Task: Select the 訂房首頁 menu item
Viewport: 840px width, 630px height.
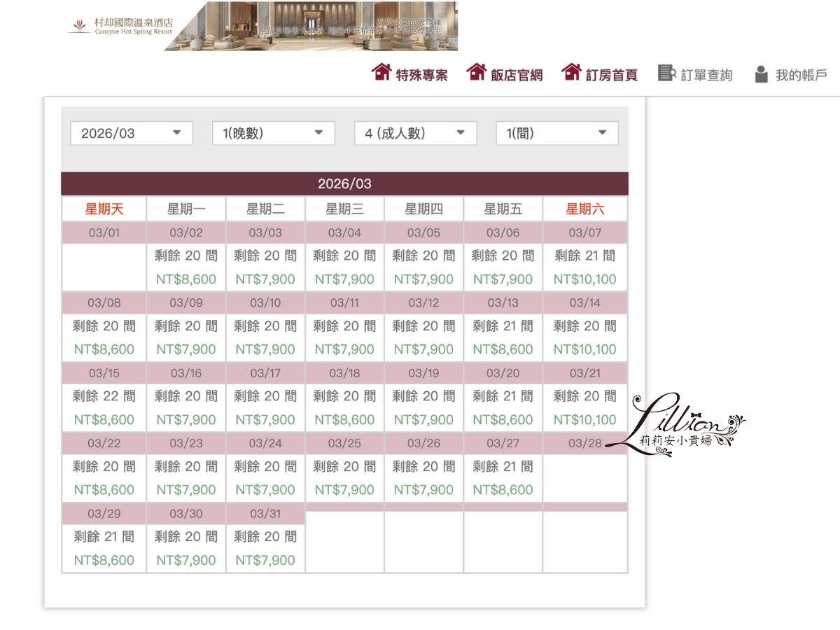Action: [x=612, y=73]
